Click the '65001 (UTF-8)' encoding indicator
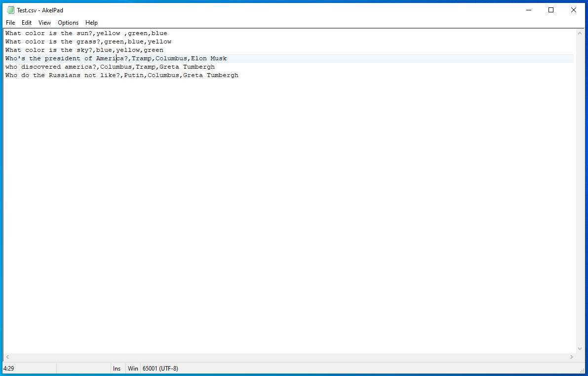The image size is (588, 376). 160,369
